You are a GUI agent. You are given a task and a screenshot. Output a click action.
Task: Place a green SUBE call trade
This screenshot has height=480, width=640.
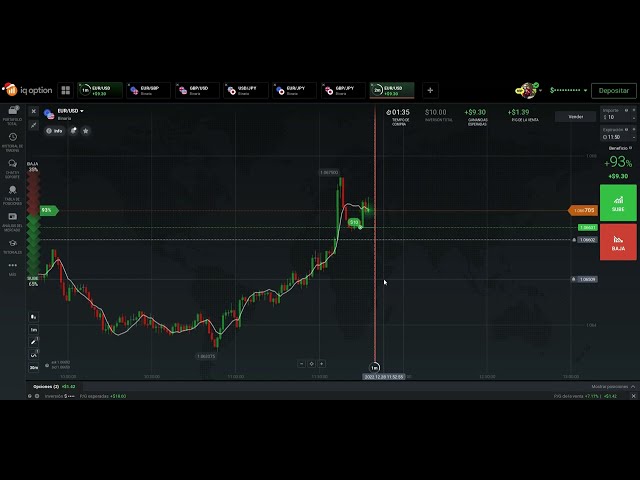pos(617,203)
